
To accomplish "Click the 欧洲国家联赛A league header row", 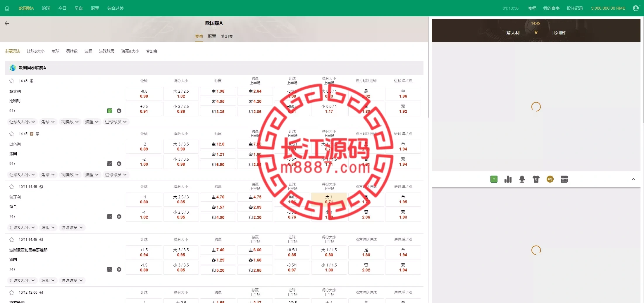I will pos(214,68).
